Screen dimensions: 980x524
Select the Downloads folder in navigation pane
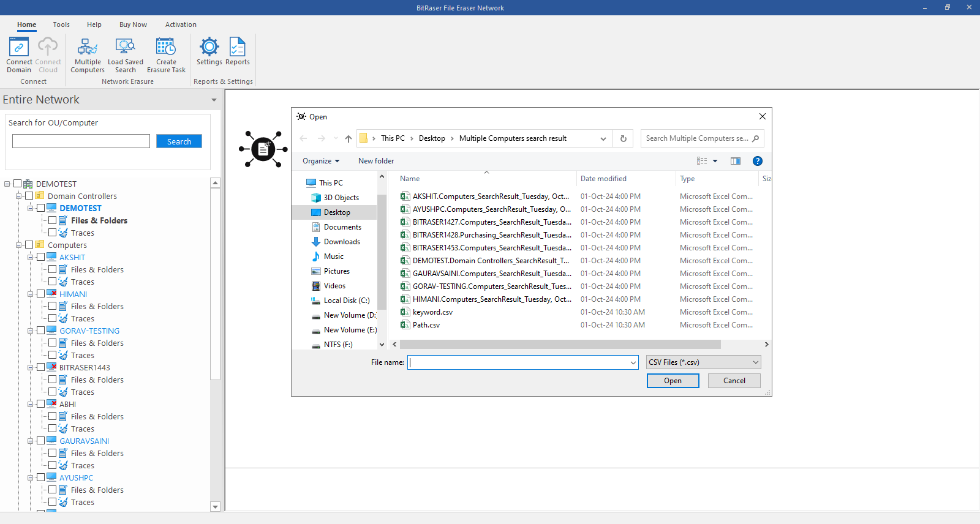click(x=342, y=242)
